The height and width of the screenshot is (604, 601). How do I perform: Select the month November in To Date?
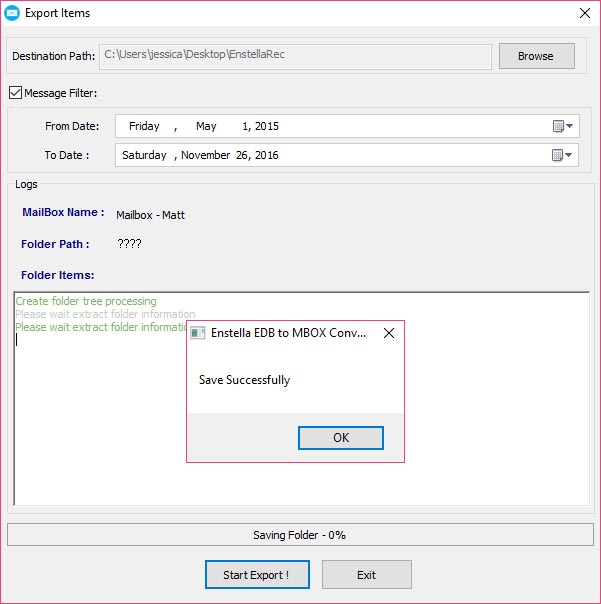206,155
